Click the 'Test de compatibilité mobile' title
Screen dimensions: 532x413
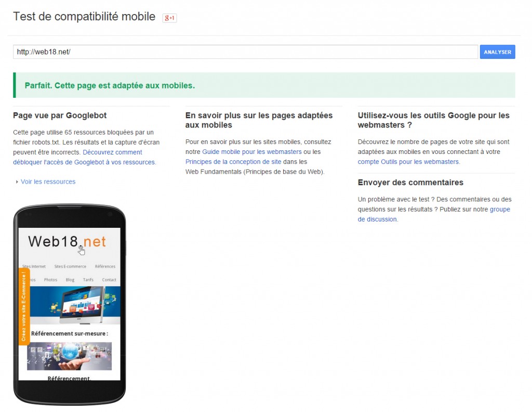tap(84, 16)
